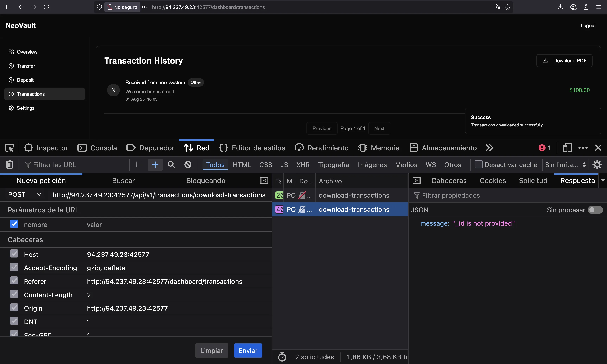Reload the page with refresh icon
The image size is (607, 364).
[x=46, y=7]
